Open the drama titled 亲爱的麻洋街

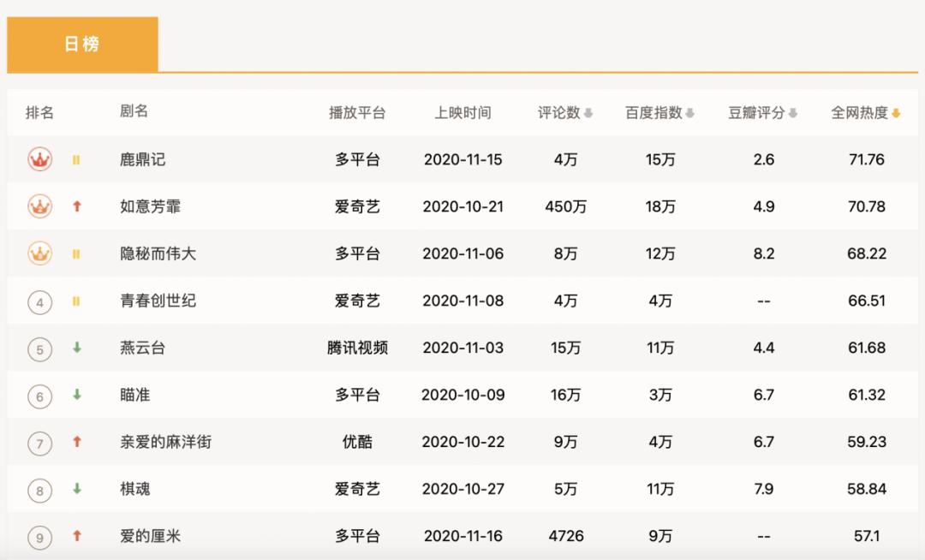point(165,442)
